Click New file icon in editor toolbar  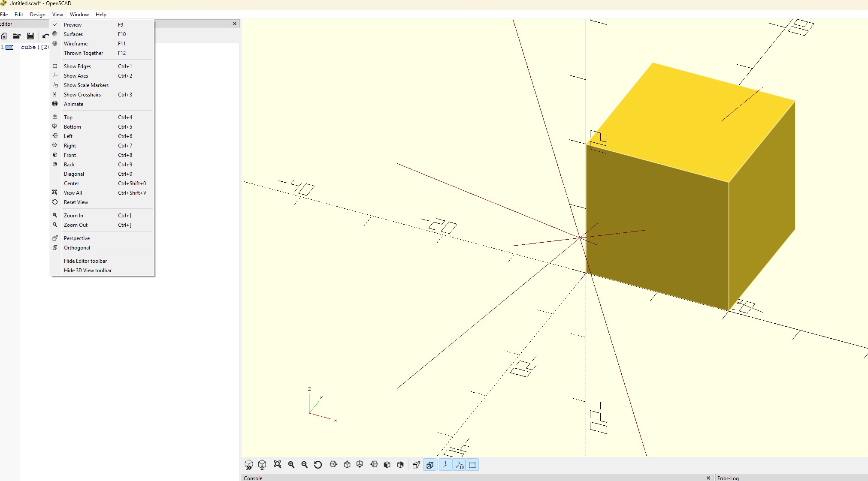coord(4,36)
